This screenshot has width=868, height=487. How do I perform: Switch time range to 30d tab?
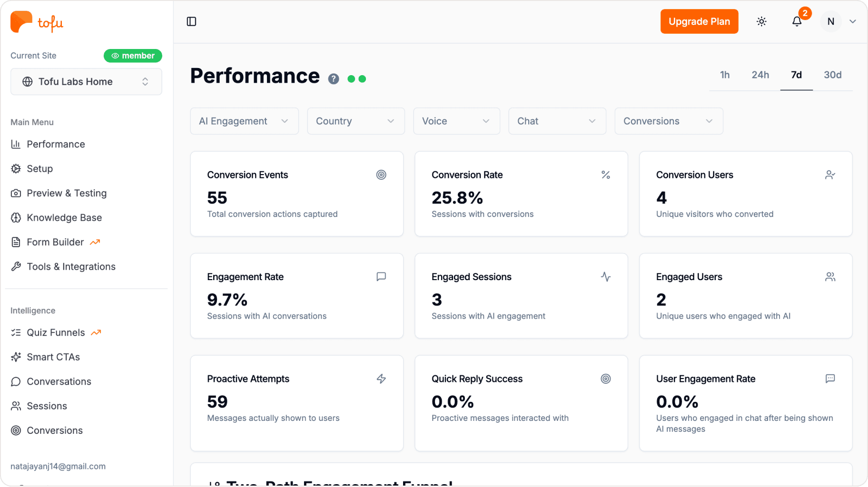click(x=832, y=75)
